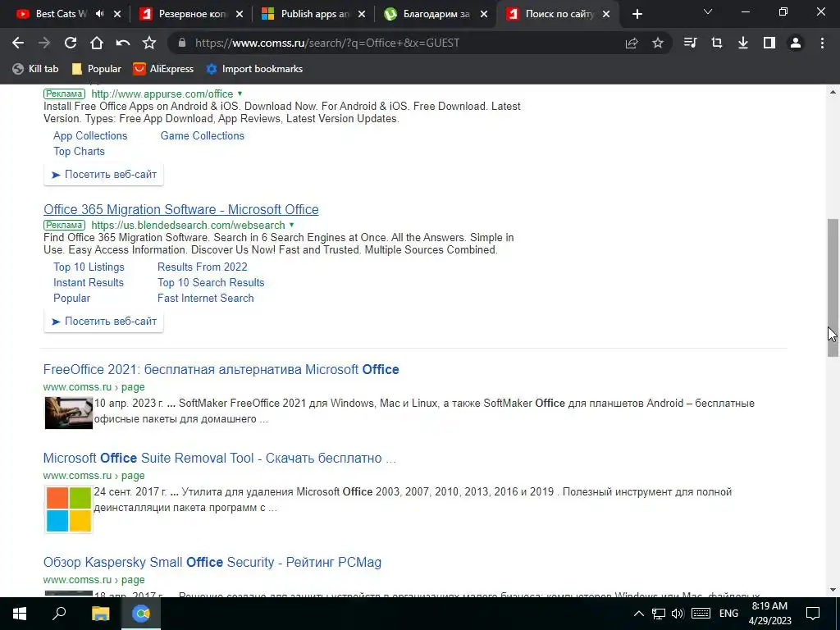
Task: Open the Top 10 Search Results link
Action: (211, 282)
